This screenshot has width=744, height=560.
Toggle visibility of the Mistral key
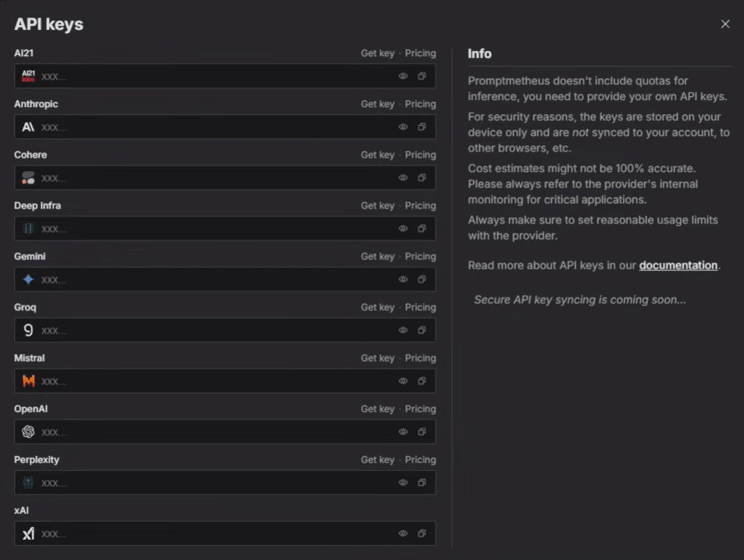pos(403,380)
